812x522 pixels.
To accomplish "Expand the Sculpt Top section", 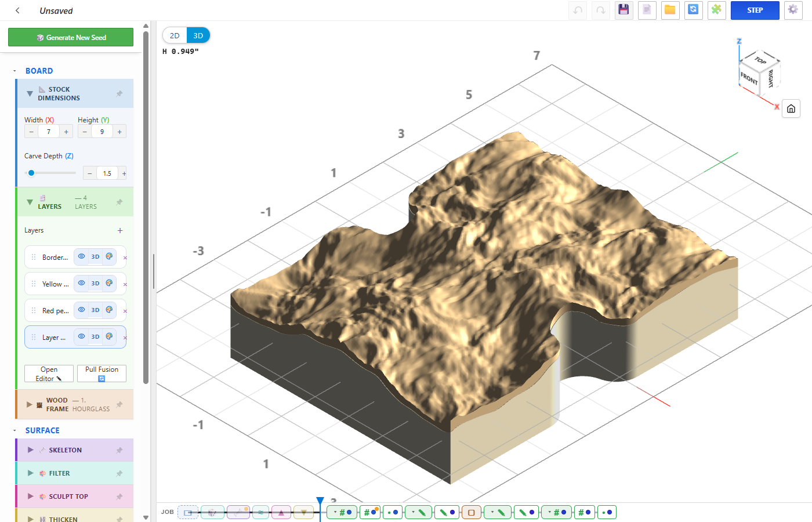I will tap(31, 496).
